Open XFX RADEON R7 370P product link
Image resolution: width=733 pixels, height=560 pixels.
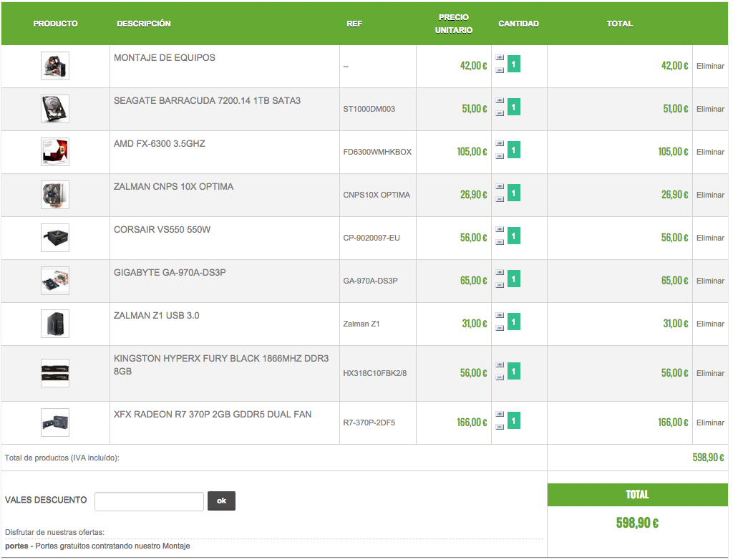213,415
